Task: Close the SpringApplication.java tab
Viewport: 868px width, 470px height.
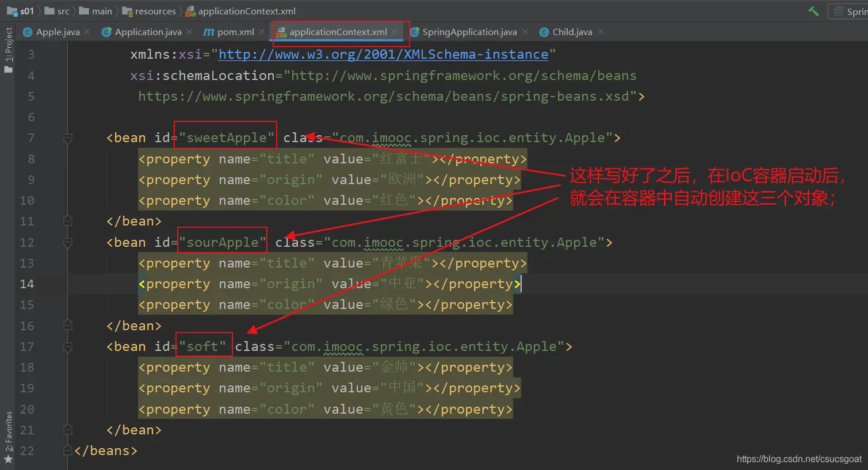Action: (x=525, y=32)
